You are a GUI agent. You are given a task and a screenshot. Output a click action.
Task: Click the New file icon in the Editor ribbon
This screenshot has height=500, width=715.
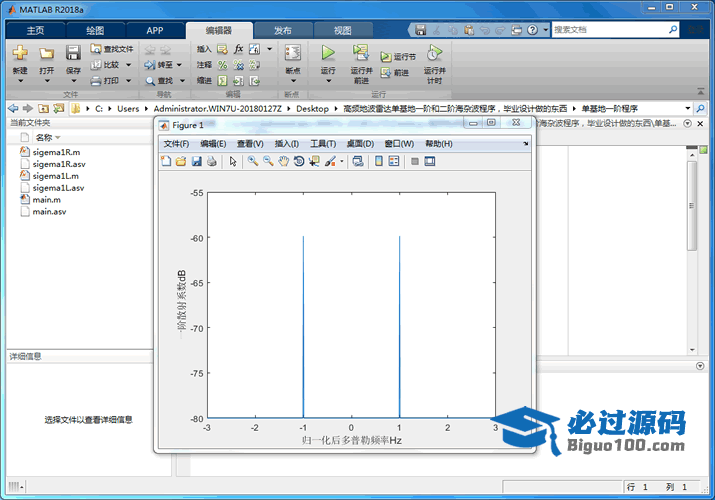20,53
